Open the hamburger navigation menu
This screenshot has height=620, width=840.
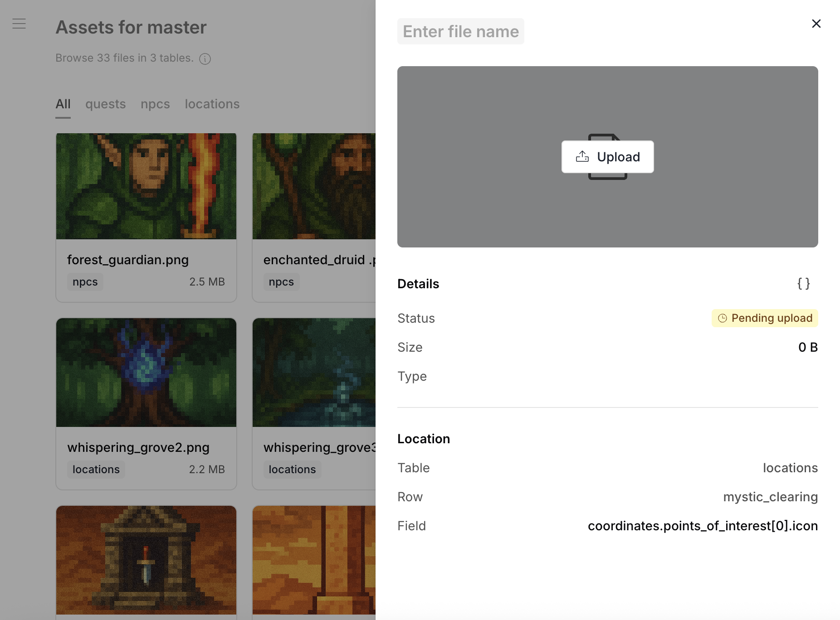tap(19, 24)
